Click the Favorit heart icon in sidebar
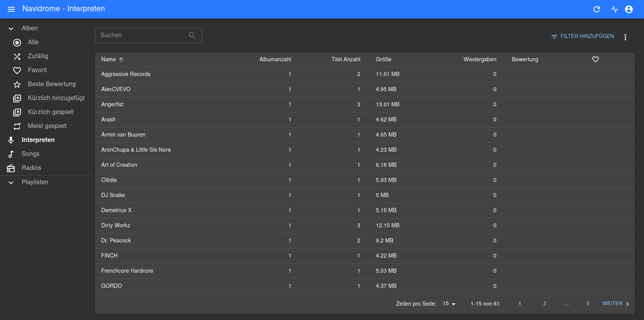 pos(17,71)
